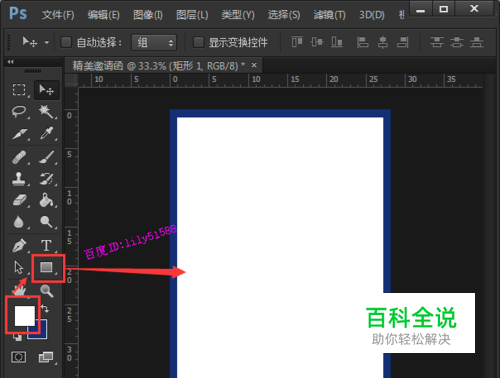Open the Move tool preset picker arrow
The image size is (500, 378).
pos(47,43)
